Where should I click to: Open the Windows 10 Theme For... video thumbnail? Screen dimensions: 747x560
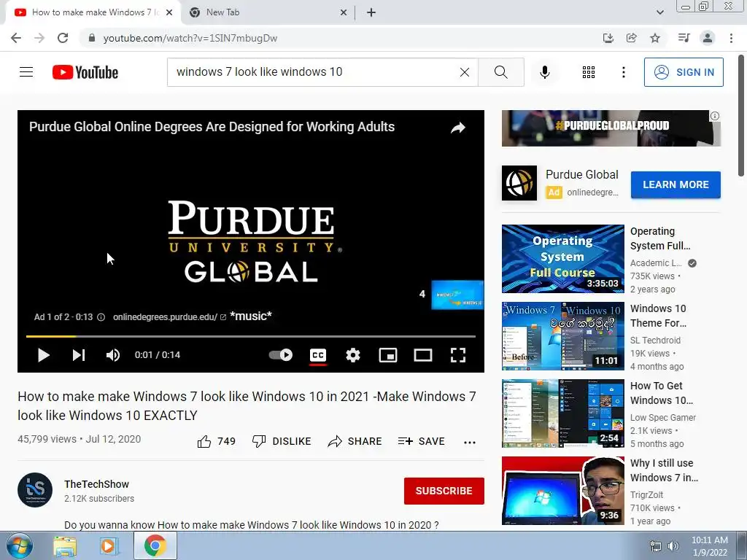[562, 335]
